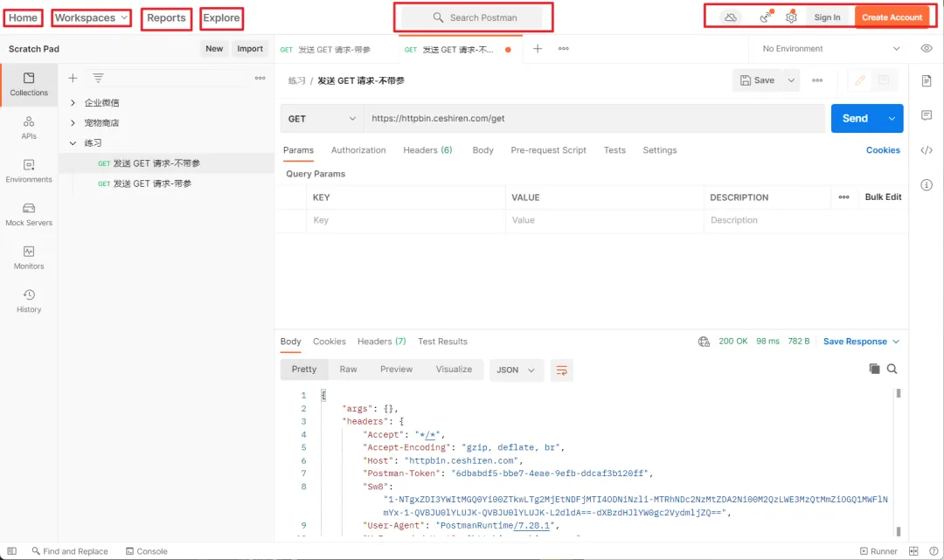This screenshot has height=560, width=944.
Task: Open the History sidebar panel
Action: (x=29, y=301)
